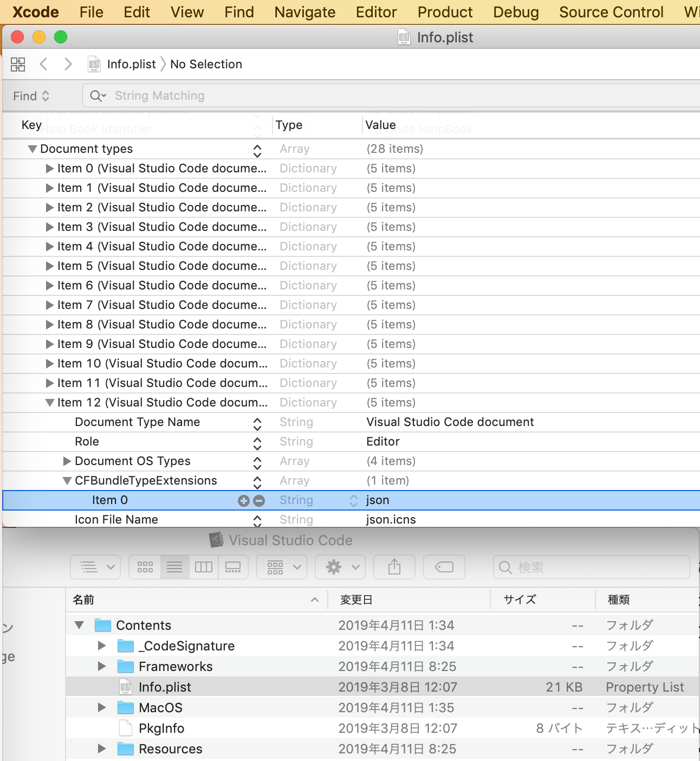Click the Finder 検索 search field

(592, 567)
